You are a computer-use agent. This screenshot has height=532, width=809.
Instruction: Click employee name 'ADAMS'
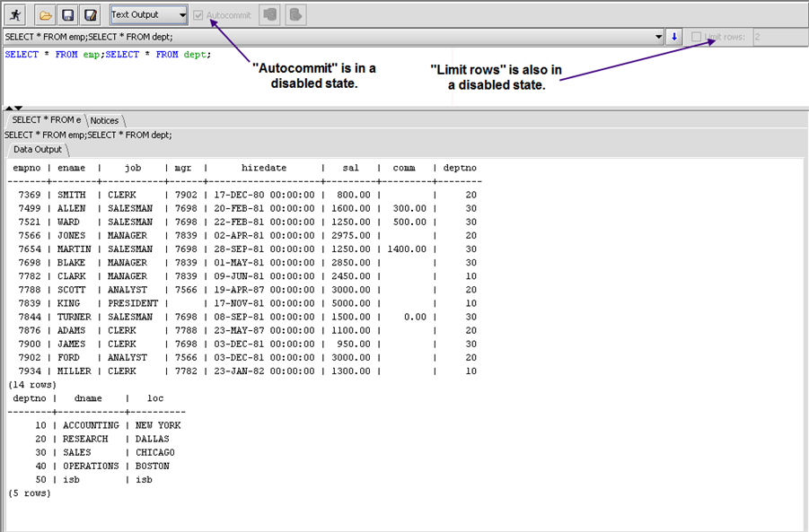71,330
